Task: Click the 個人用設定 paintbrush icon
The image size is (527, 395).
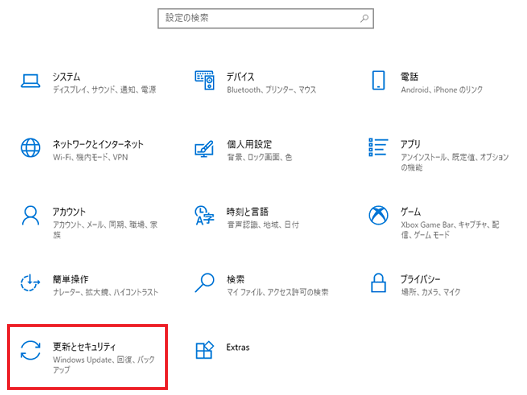Action: tap(204, 149)
